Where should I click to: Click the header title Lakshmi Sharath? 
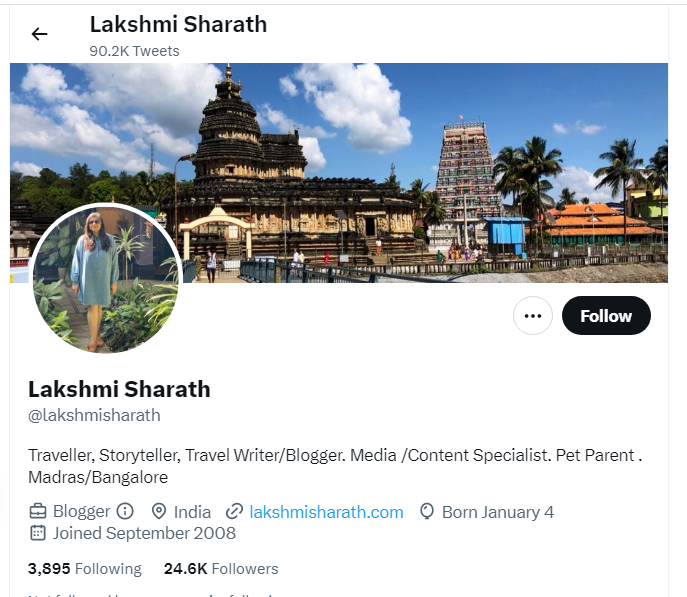pos(178,24)
